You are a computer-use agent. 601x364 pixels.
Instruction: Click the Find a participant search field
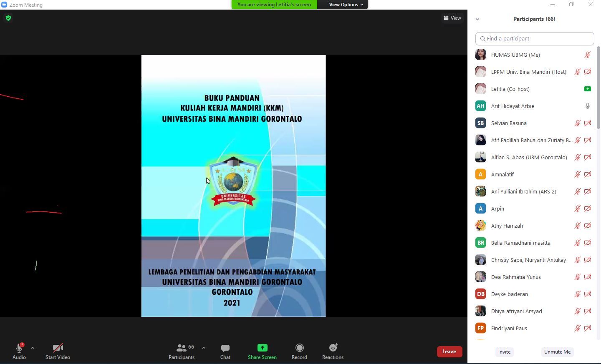point(535,39)
